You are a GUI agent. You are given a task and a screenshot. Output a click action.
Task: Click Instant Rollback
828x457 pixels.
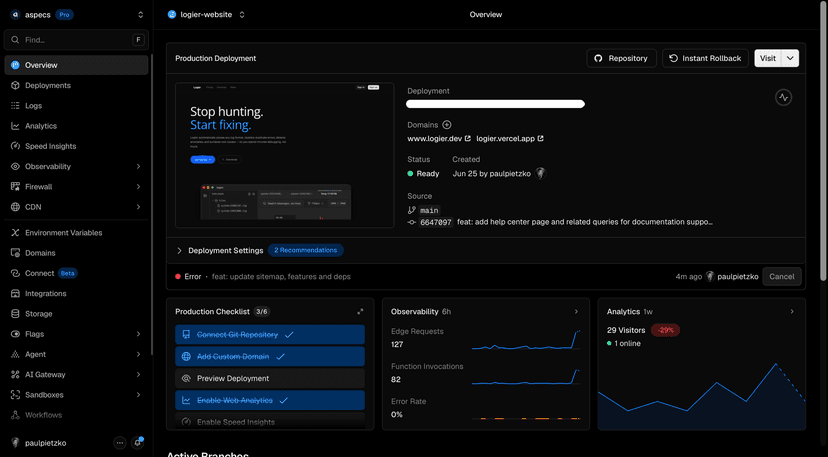pyautogui.click(x=705, y=58)
